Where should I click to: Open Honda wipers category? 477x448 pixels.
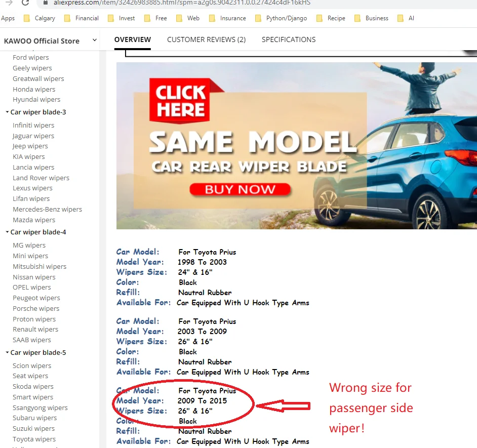click(34, 90)
